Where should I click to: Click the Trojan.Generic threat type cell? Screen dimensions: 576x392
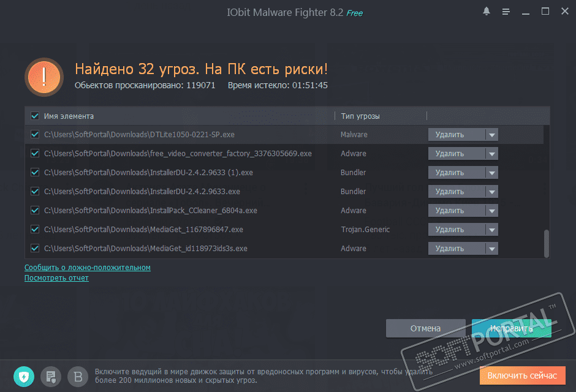365,230
